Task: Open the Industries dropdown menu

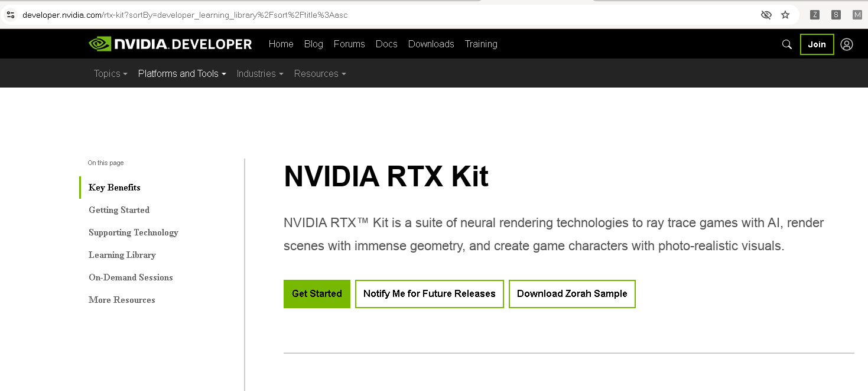Action: (259, 73)
